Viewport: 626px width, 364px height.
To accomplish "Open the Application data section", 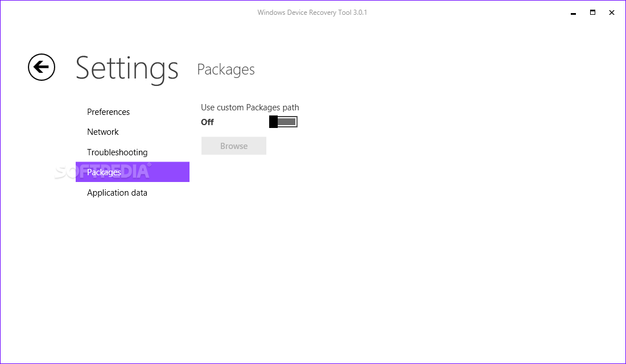I will click(x=117, y=193).
